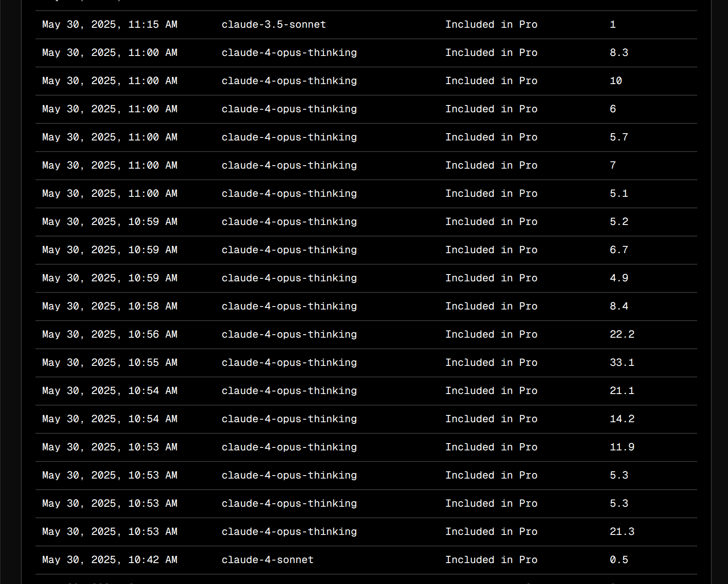728x584 pixels.
Task: Click the May 30, 2025, 11:15 AM timestamp
Action: tap(110, 25)
